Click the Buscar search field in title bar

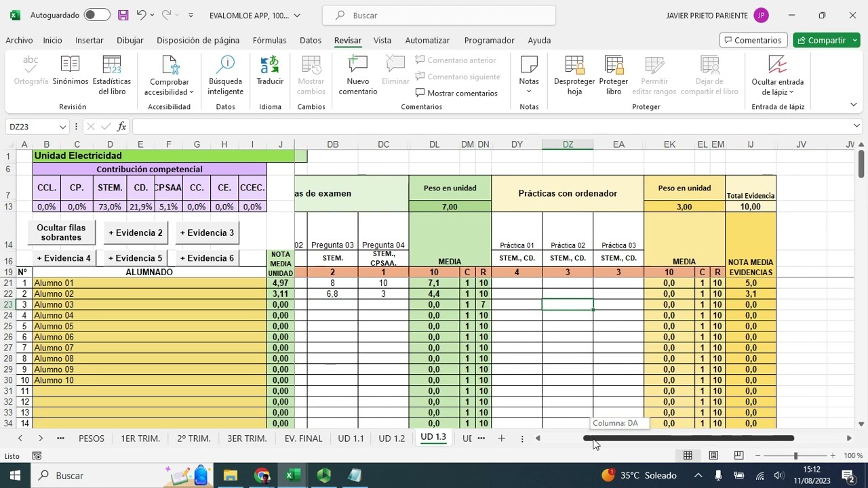(x=439, y=15)
